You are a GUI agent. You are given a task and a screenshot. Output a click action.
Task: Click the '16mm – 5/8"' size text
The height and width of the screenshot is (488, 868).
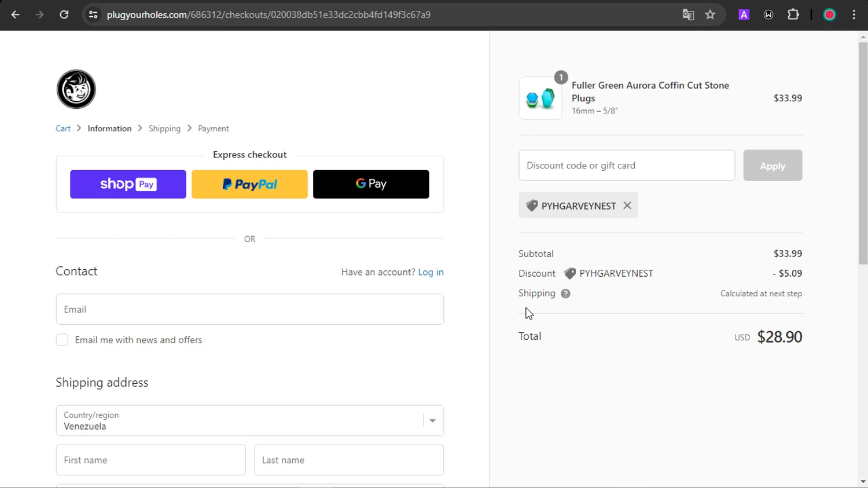pos(595,111)
